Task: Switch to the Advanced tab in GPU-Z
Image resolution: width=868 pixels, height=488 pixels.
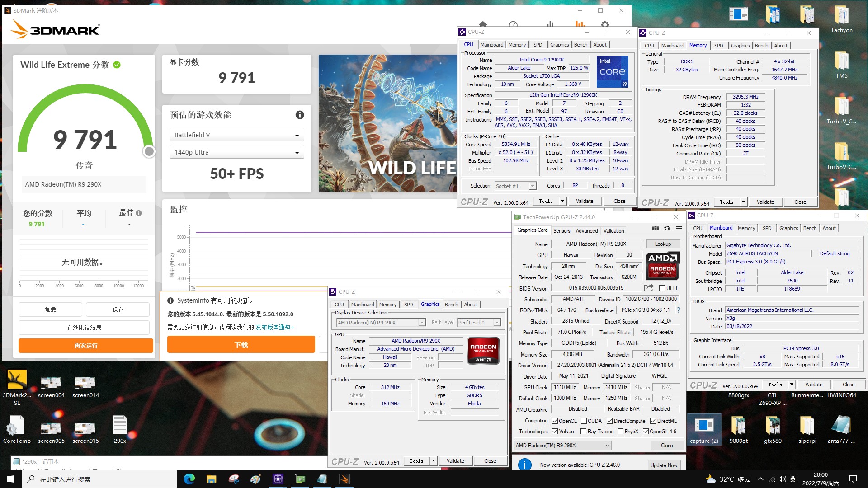Action: pos(586,230)
